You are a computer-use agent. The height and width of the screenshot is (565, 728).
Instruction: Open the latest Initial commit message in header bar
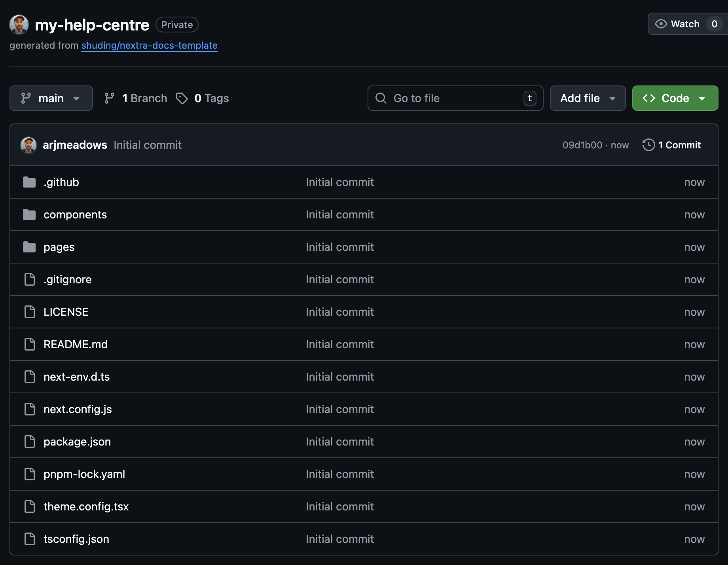(x=148, y=145)
